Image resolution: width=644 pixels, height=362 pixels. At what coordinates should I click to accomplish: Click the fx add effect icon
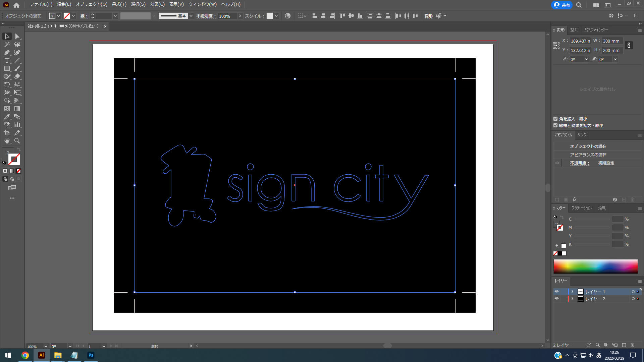pos(575,199)
